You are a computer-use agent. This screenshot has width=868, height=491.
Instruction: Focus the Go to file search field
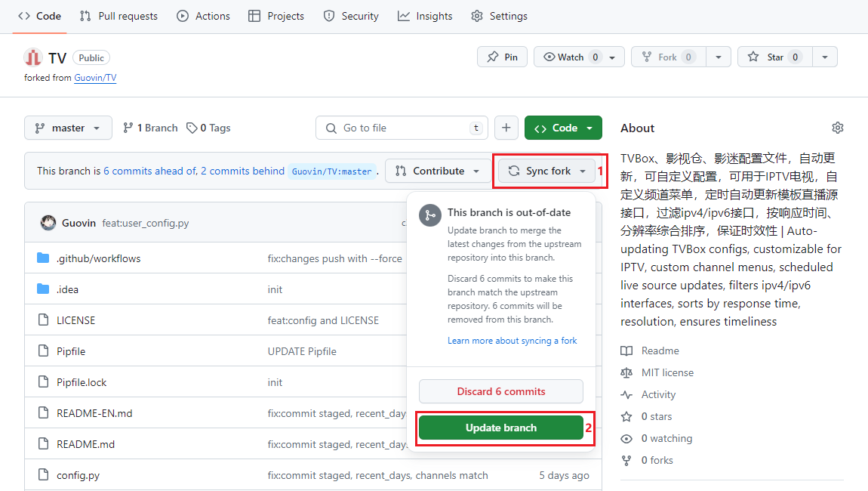click(x=402, y=128)
